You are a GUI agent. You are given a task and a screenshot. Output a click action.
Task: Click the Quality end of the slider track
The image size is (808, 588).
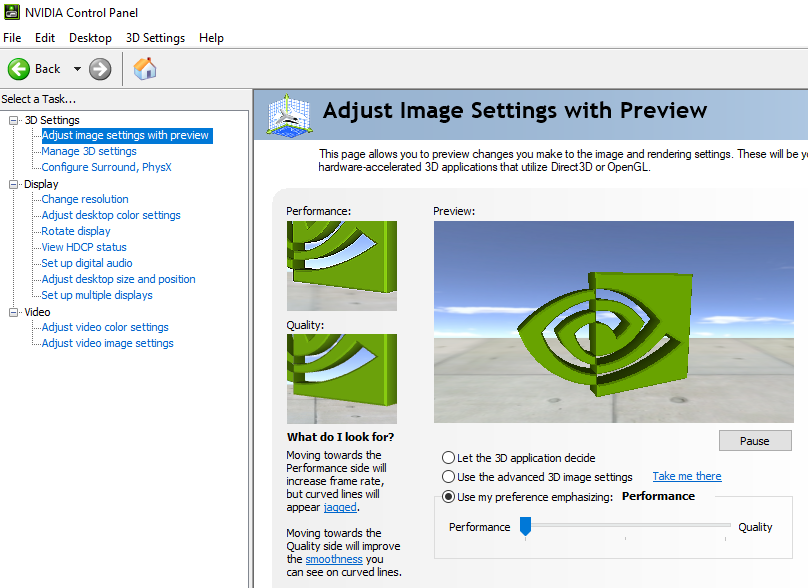coord(726,525)
